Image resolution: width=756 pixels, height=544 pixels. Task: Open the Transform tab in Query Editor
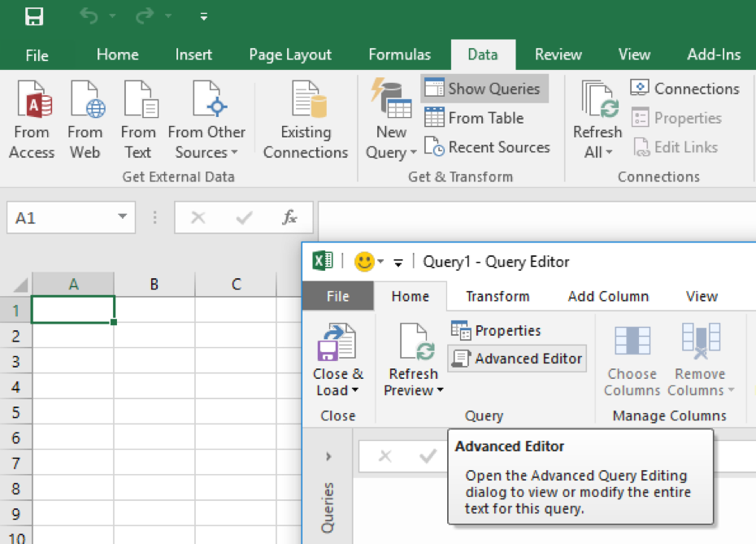click(497, 296)
